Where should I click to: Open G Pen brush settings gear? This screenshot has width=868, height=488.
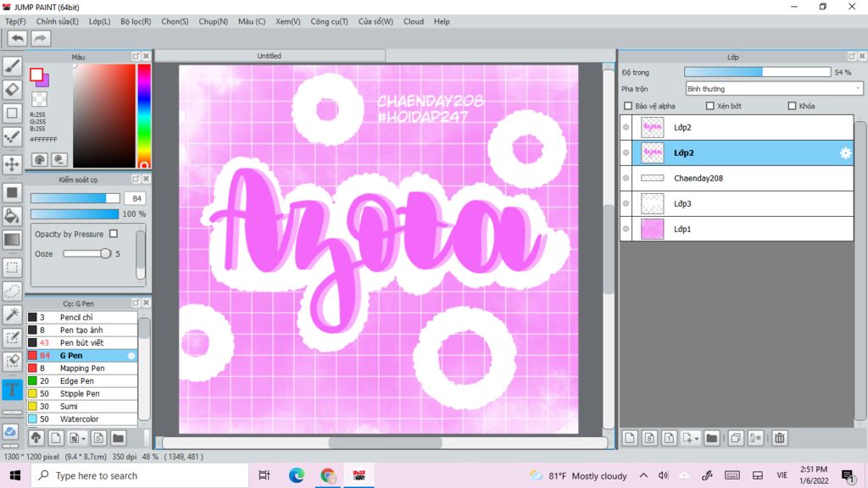coord(131,356)
